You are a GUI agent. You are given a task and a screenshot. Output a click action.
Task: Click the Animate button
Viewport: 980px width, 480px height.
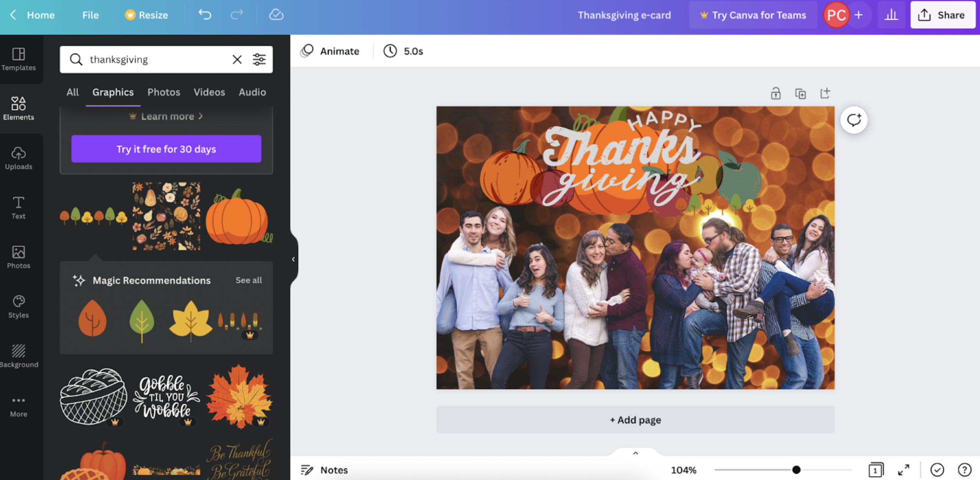click(x=330, y=51)
